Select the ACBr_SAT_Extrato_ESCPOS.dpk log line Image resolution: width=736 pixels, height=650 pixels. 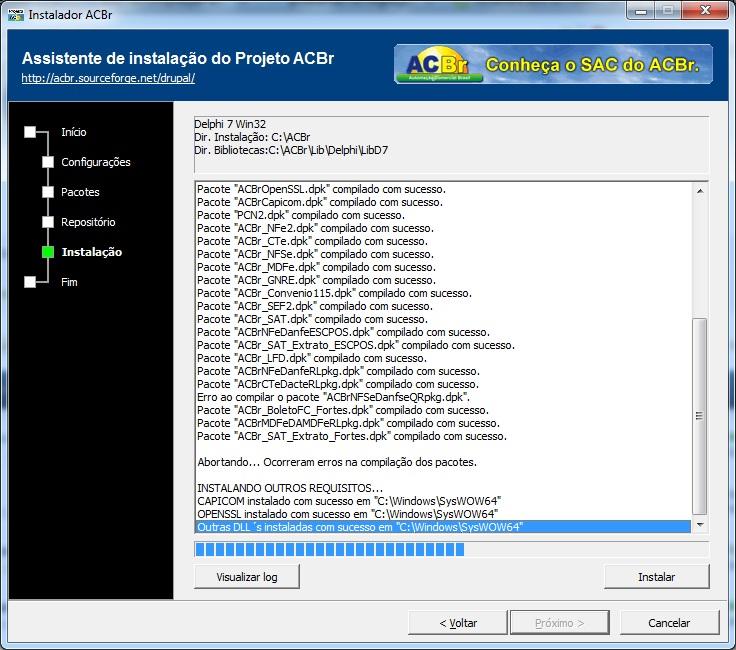(443, 345)
